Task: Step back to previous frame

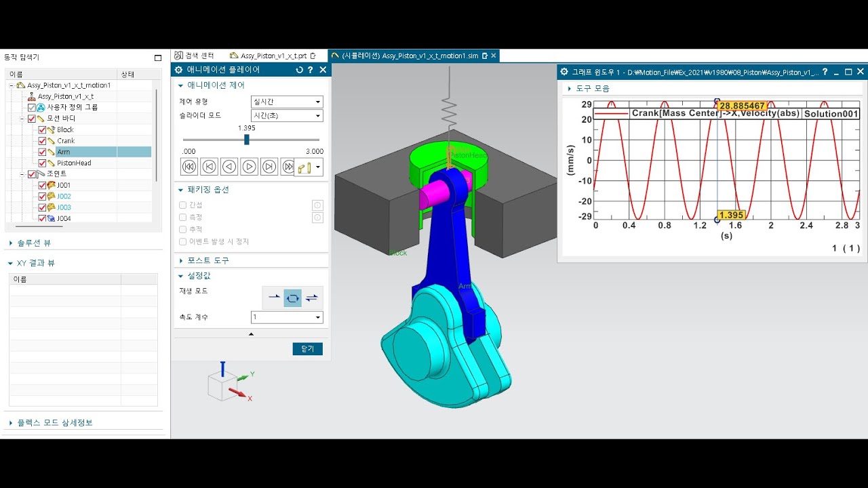Action: pos(210,166)
